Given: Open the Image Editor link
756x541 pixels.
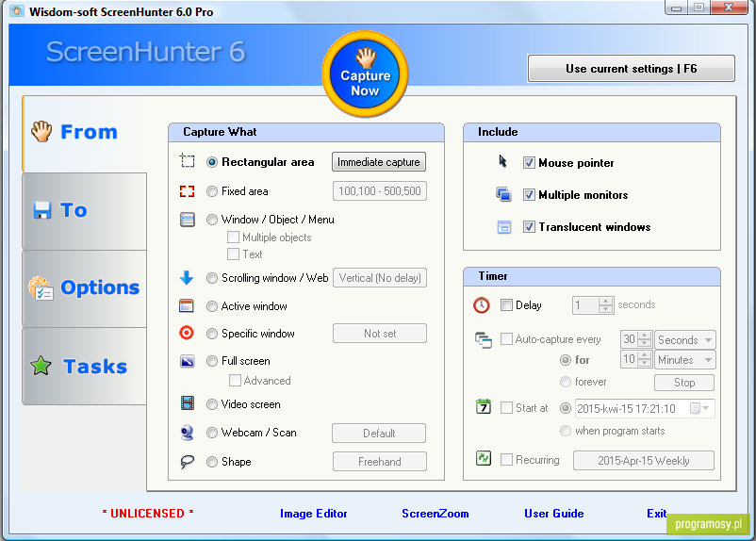Looking at the screenshot, I should (313, 514).
